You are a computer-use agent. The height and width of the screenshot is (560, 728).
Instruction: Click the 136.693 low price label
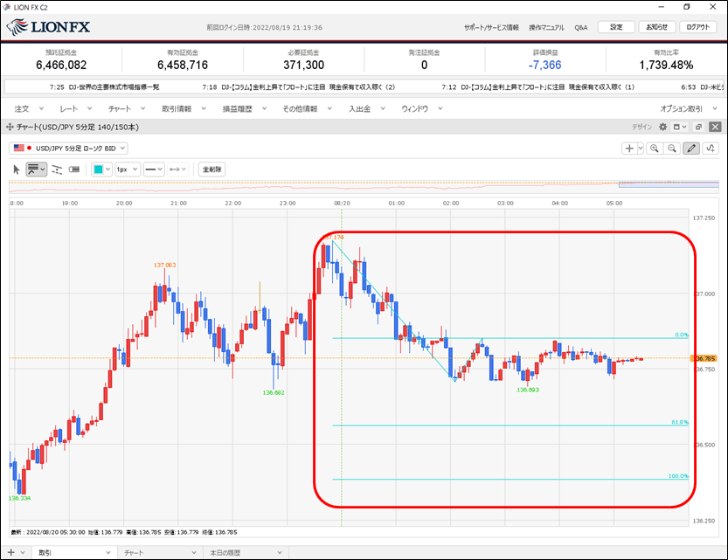pos(528,390)
